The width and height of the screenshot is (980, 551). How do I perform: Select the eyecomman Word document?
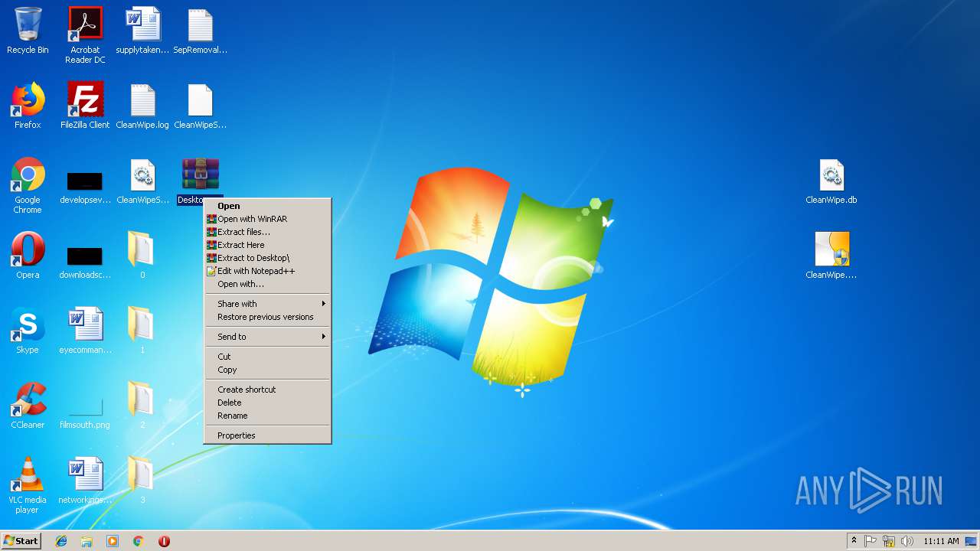click(85, 331)
